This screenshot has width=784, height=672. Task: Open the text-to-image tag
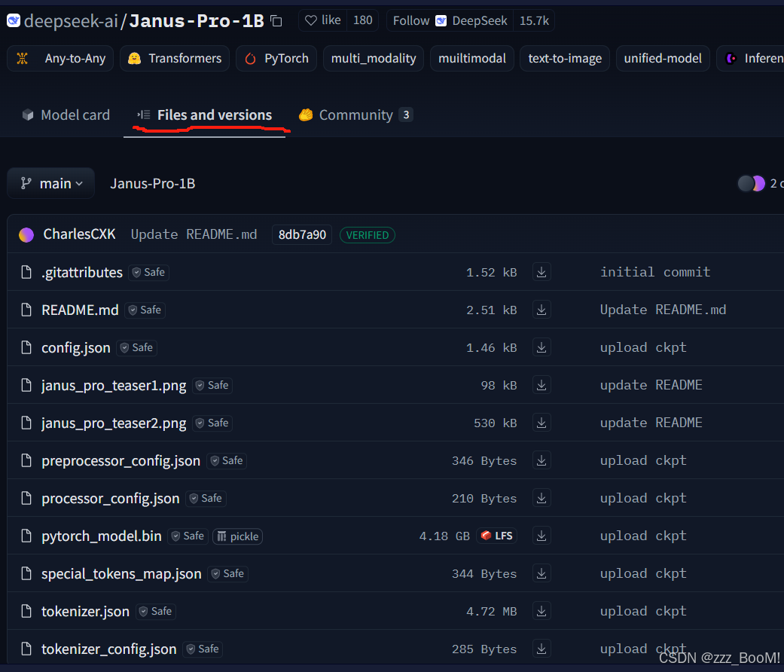tap(565, 59)
